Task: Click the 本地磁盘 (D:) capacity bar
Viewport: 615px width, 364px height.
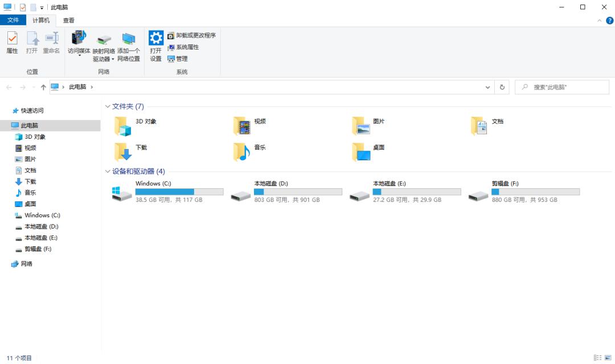Action: [x=298, y=192]
